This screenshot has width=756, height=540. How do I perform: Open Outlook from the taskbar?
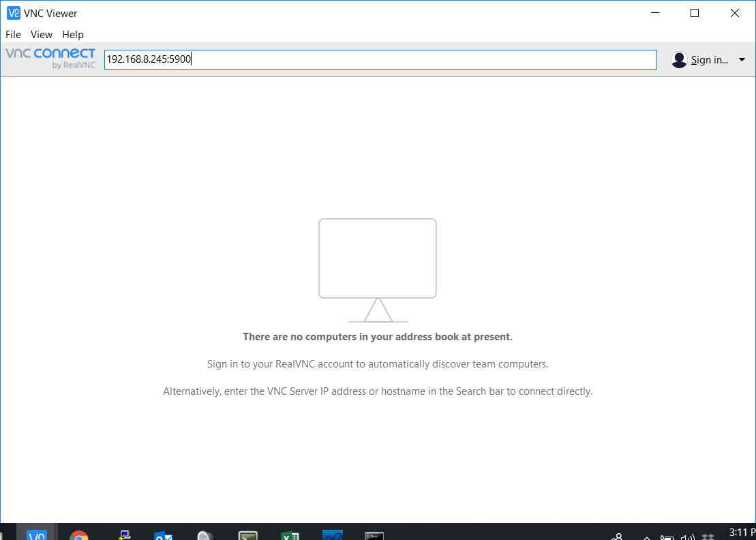(163, 534)
